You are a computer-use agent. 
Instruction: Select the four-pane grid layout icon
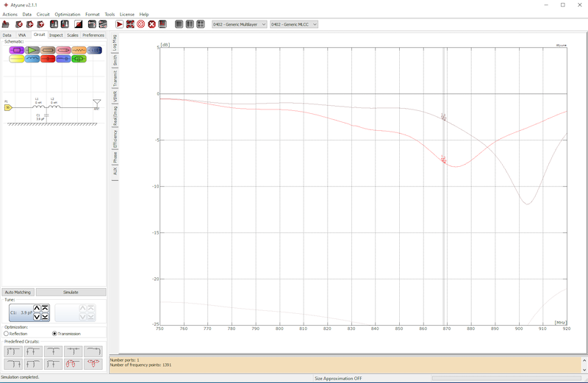(200, 24)
